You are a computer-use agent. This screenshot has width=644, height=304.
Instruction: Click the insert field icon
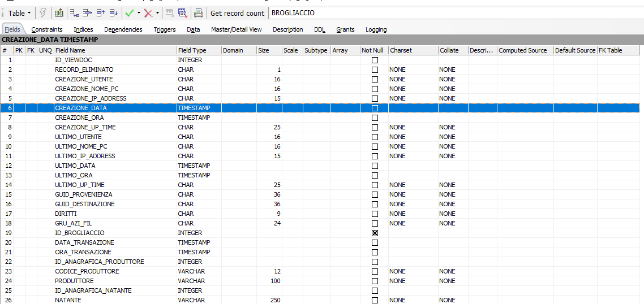click(x=88, y=13)
